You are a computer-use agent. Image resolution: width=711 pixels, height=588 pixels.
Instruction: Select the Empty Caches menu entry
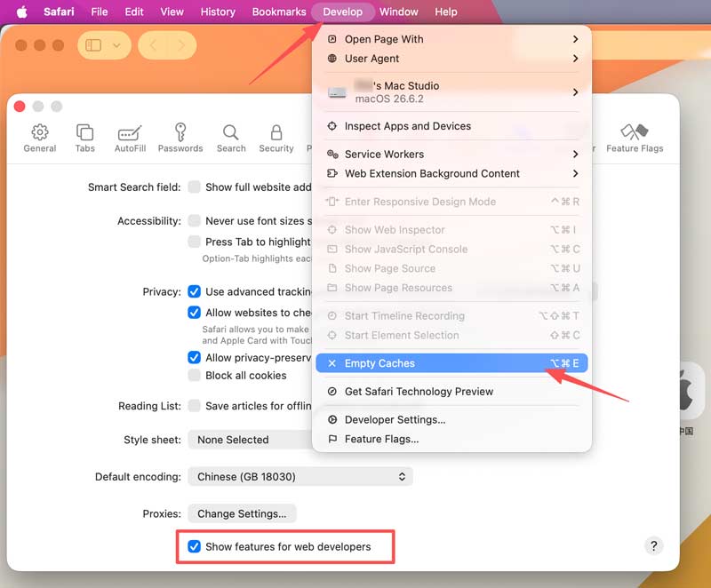(451, 363)
